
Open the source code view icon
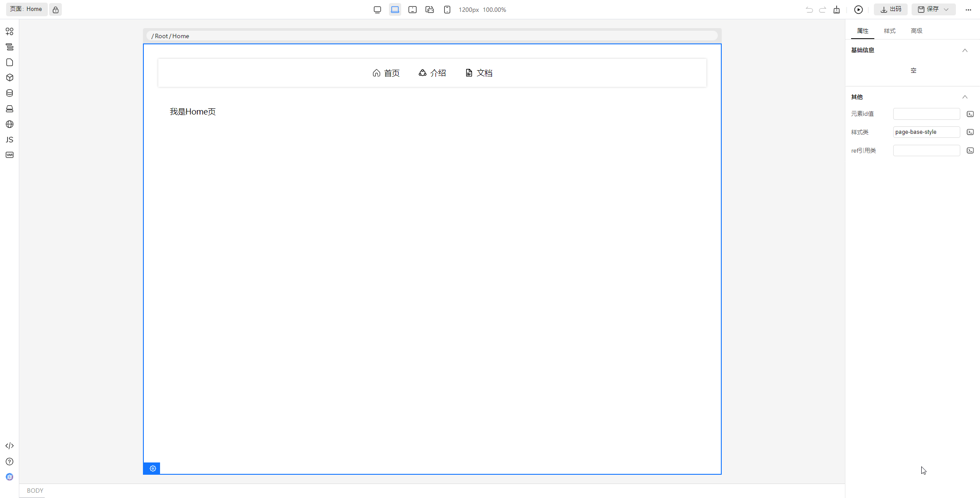[x=10, y=446]
